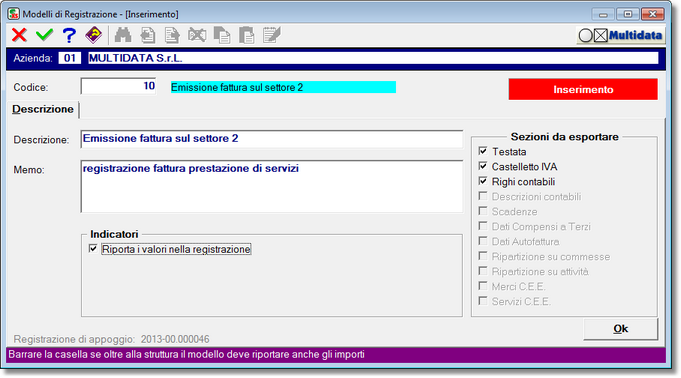
Task: Cancel with the red X toolbar icon
Action: click(x=19, y=35)
